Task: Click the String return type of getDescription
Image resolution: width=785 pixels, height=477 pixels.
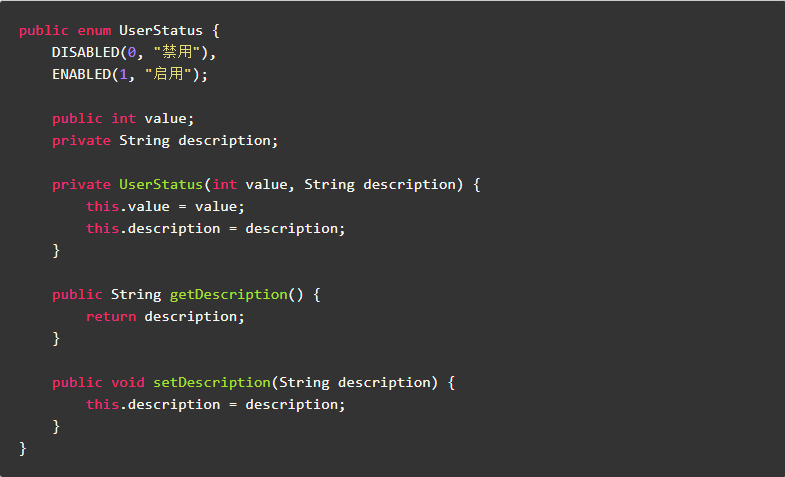Action: pos(135,294)
